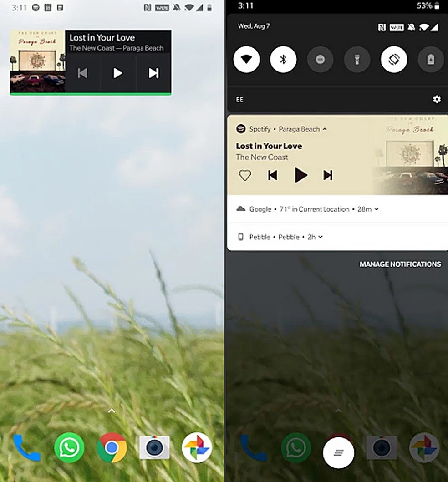Launch WhatsApp from the dock
The width and height of the screenshot is (448, 482).
click(x=69, y=447)
